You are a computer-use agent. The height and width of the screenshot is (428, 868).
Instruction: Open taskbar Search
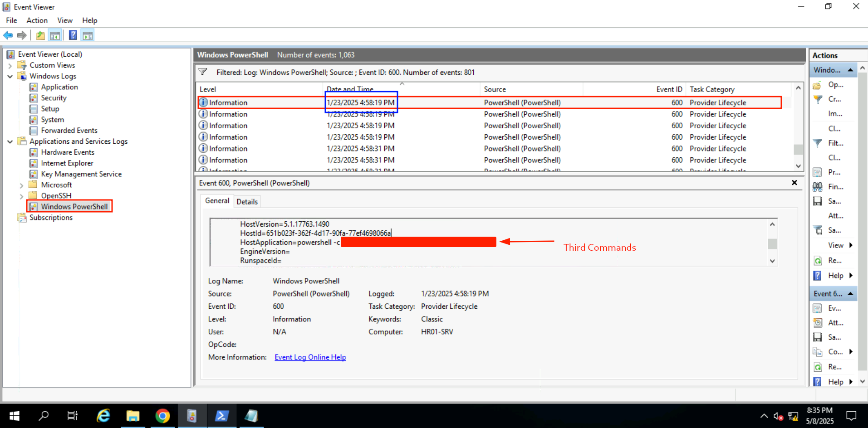[x=44, y=416]
